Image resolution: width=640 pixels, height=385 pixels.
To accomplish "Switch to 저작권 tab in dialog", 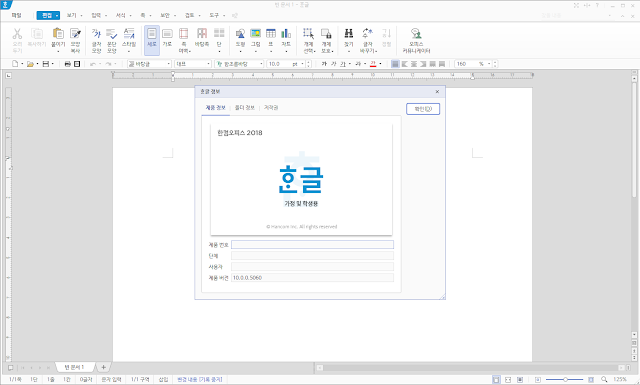I will click(x=271, y=107).
